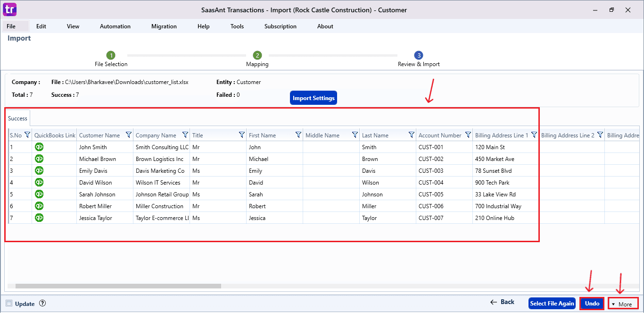Open the Help menu
The width and height of the screenshot is (644, 313).
[203, 26]
